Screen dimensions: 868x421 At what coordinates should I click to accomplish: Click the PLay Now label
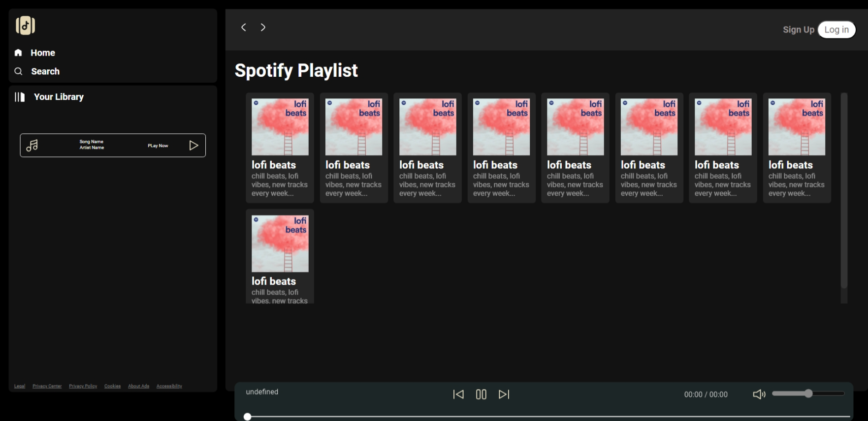pyautogui.click(x=158, y=146)
